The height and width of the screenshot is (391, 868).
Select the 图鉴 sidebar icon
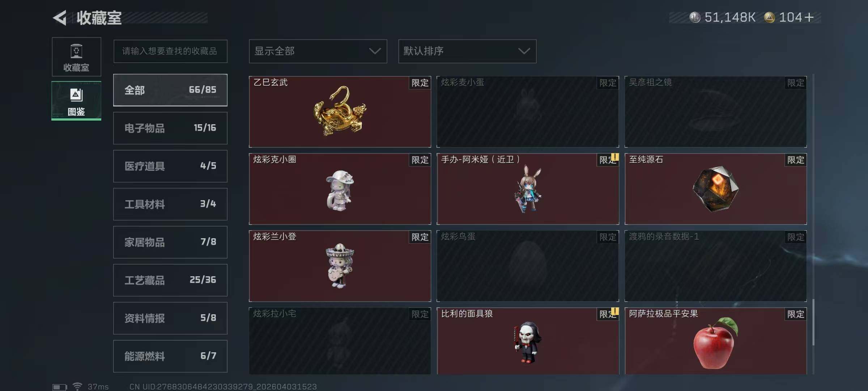click(x=76, y=101)
